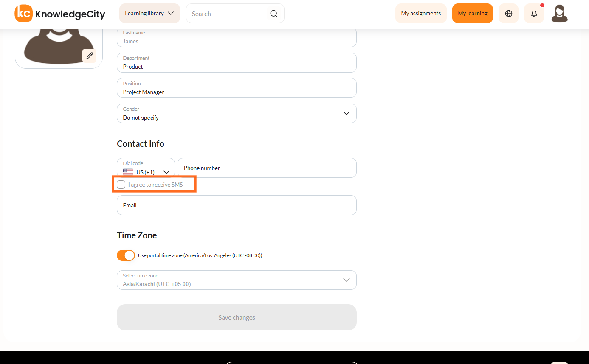This screenshot has width=589, height=364.
Task: Click the Contact Info heading
Action: point(141,144)
